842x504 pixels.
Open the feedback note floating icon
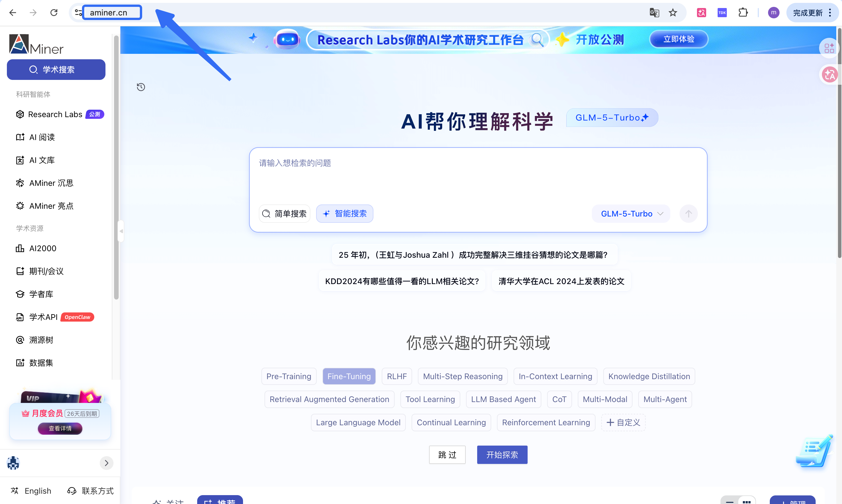[814, 452]
